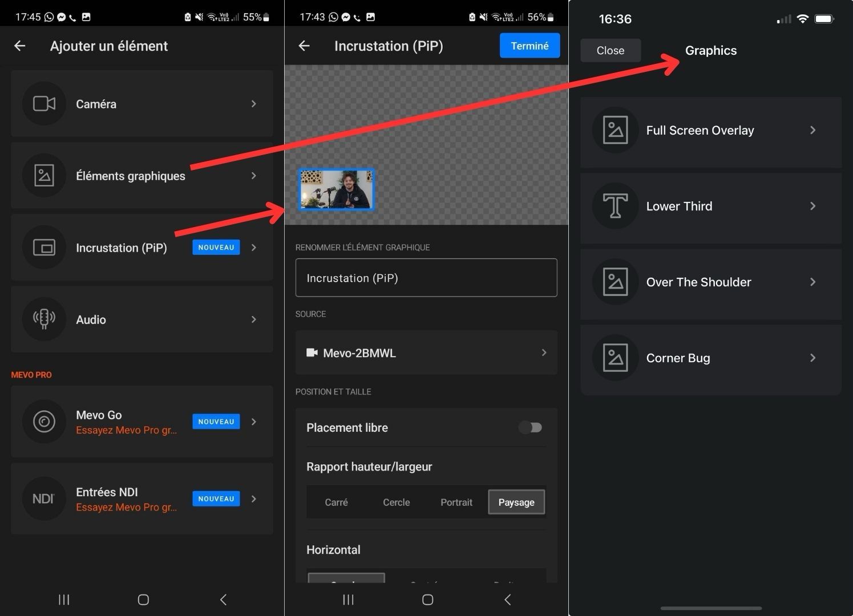Choose Portrait aspect ratio
This screenshot has height=616, width=853.
[x=456, y=502]
